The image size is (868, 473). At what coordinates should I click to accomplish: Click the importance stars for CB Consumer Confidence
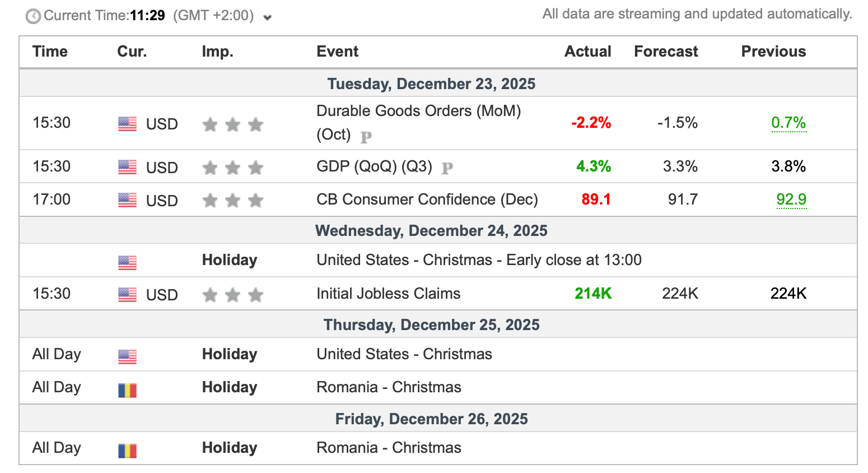click(x=232, y=201)
